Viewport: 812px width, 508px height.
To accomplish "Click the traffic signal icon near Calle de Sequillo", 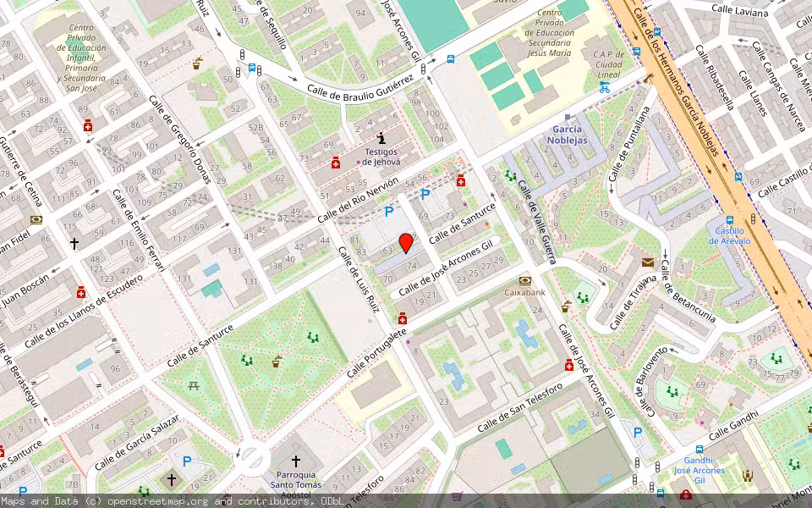I will (243, 53).
